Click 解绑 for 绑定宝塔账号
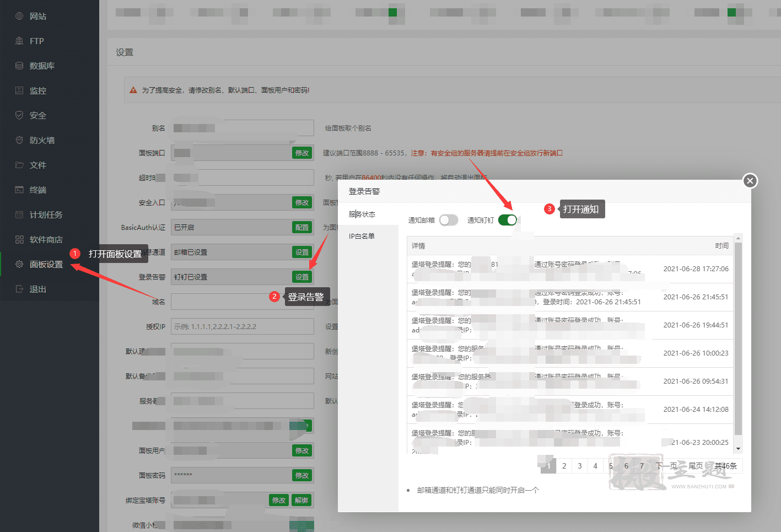Viewport: 781px width, 532px height. pos(301,500)
